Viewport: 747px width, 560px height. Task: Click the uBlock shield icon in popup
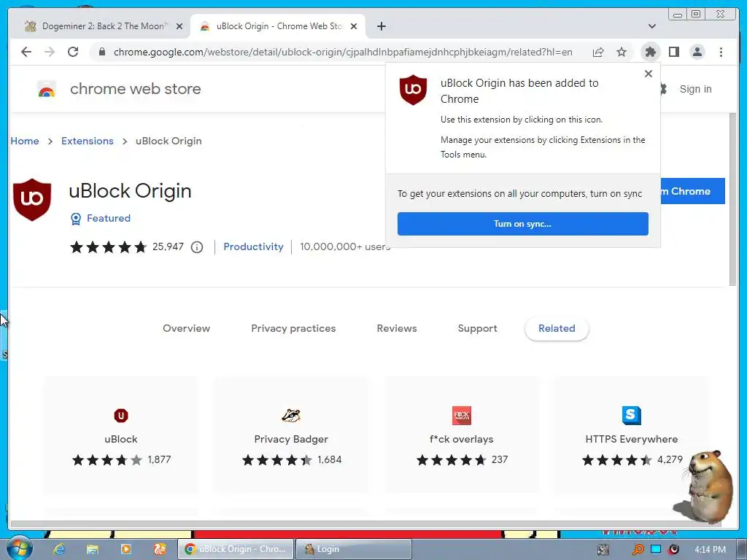pyautogui.click(x=413, y=90)
